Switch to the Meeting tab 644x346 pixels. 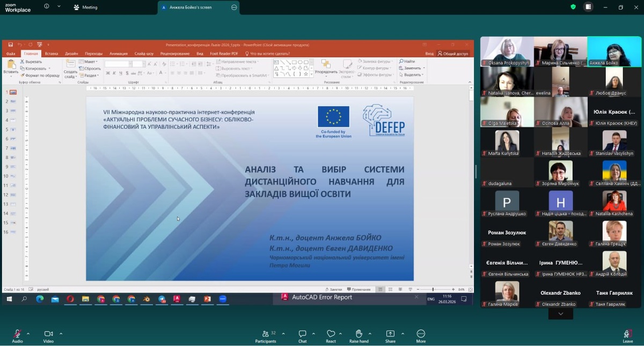pos(86,8)
